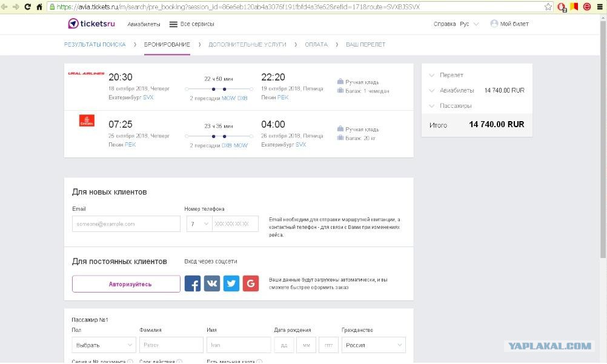The image size is (607, 364).
Task: Open the Пол gender dropdown
Action: click(104, 345)
